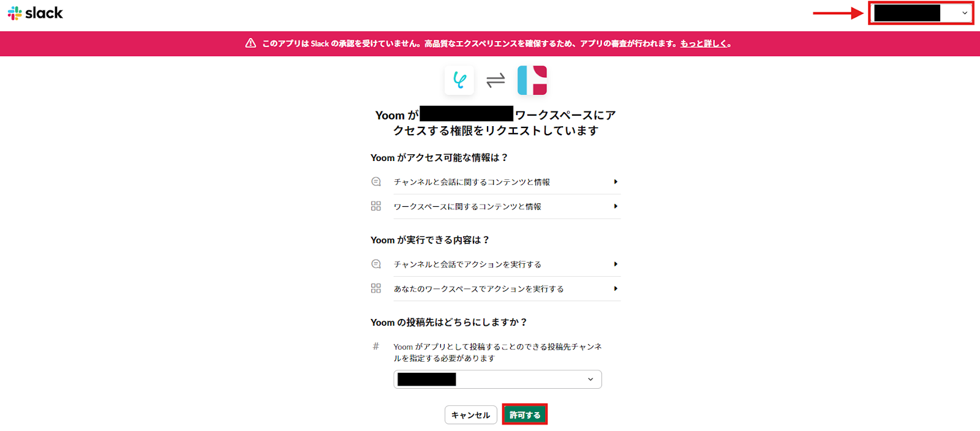Viewport: 980px width, 431px height.
Task: Click the Yoom app icon
Action: (459, 80)
